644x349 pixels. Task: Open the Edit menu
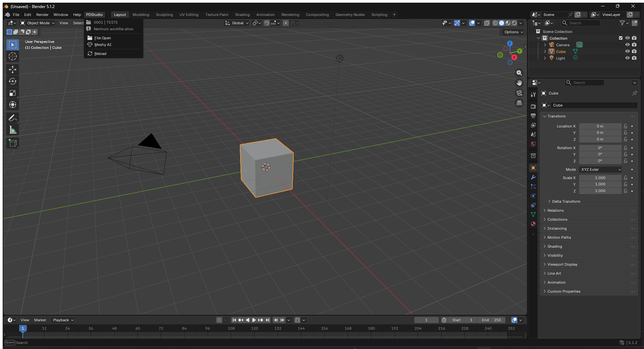28,15
